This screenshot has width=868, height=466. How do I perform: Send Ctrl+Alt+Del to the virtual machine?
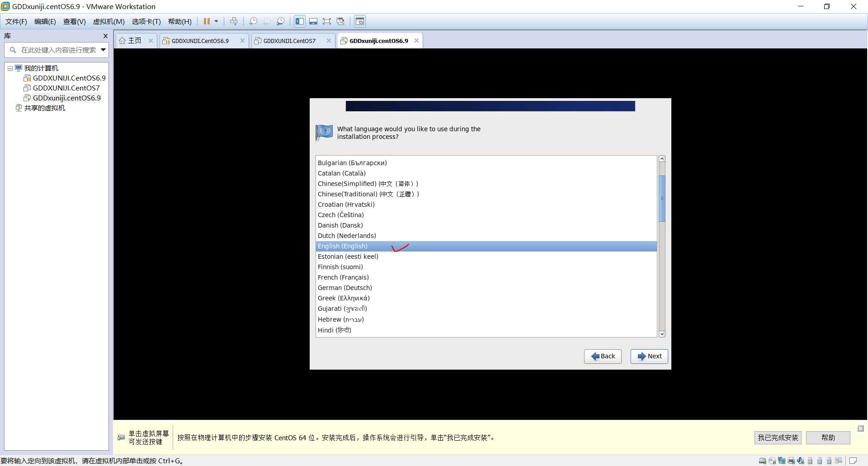pyautogui.click(x=234, y=21)
